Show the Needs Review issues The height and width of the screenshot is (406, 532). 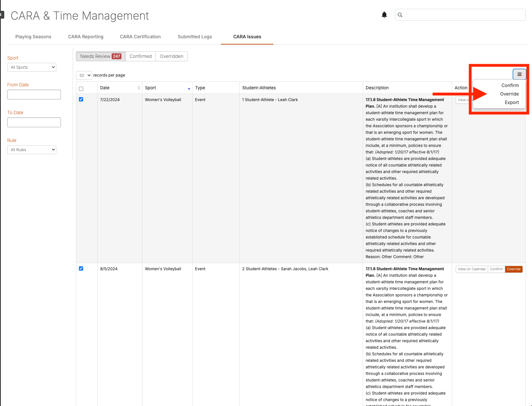101,56
